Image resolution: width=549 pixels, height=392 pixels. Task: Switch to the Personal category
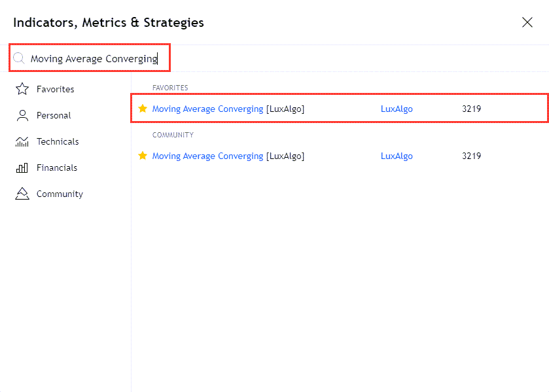(x=54, y=115)
